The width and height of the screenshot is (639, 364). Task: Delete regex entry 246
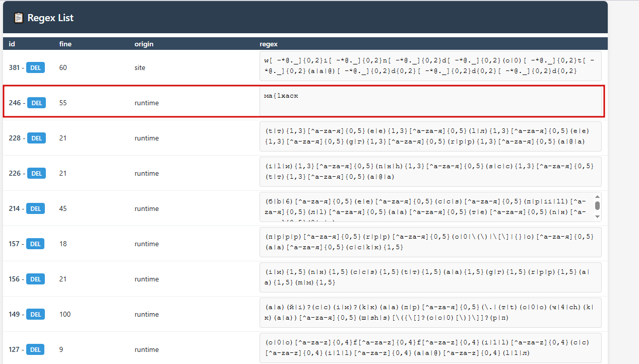[x=36, y=103]
